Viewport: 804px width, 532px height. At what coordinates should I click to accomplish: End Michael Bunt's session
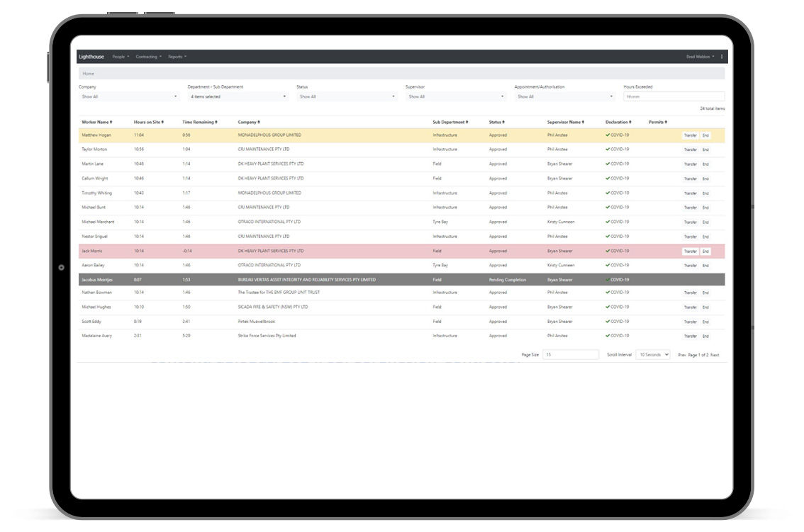point(705,208)
